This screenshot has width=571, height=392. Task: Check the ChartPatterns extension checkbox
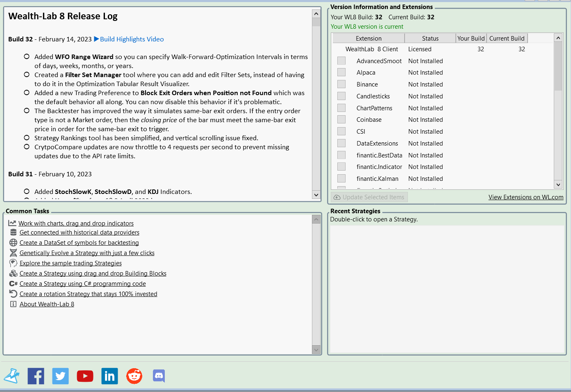(x=341, y=108)
